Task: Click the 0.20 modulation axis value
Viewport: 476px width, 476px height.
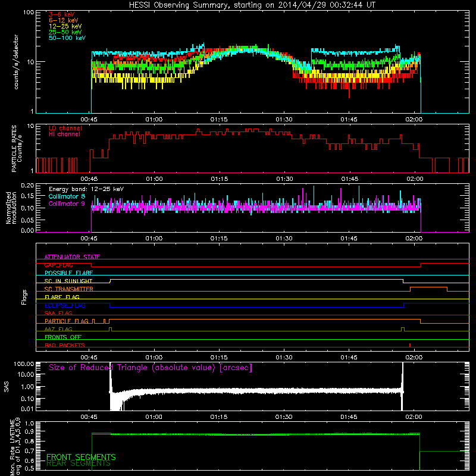Action: point(27,186)
